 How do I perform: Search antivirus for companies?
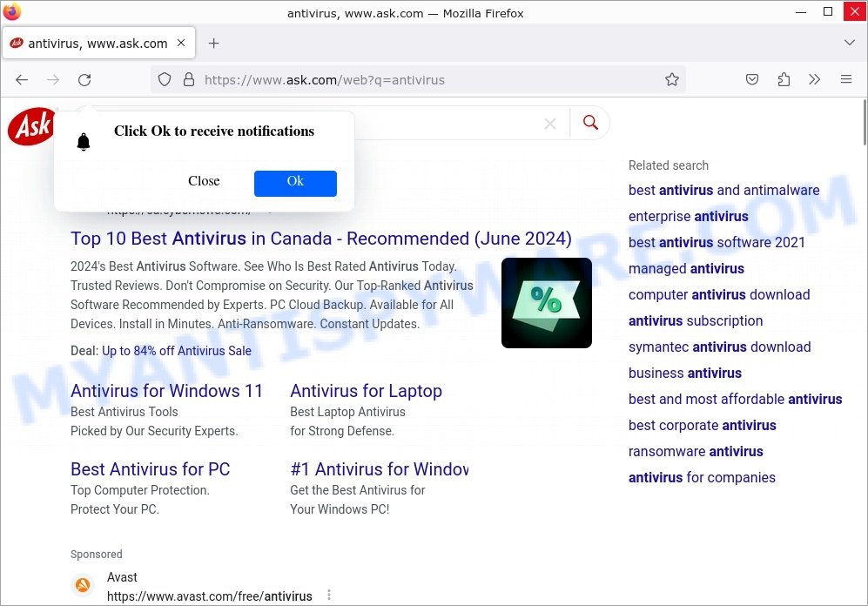click(702, 478)
